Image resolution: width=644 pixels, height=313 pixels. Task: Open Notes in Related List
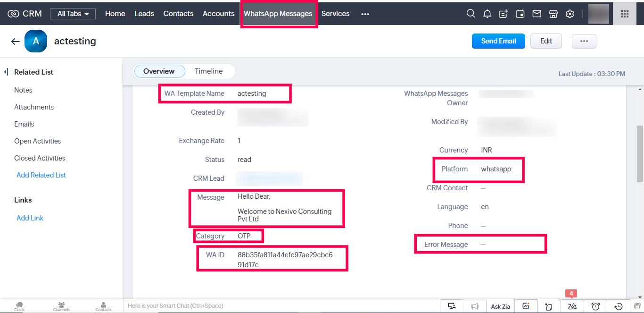tap(23, 90)
